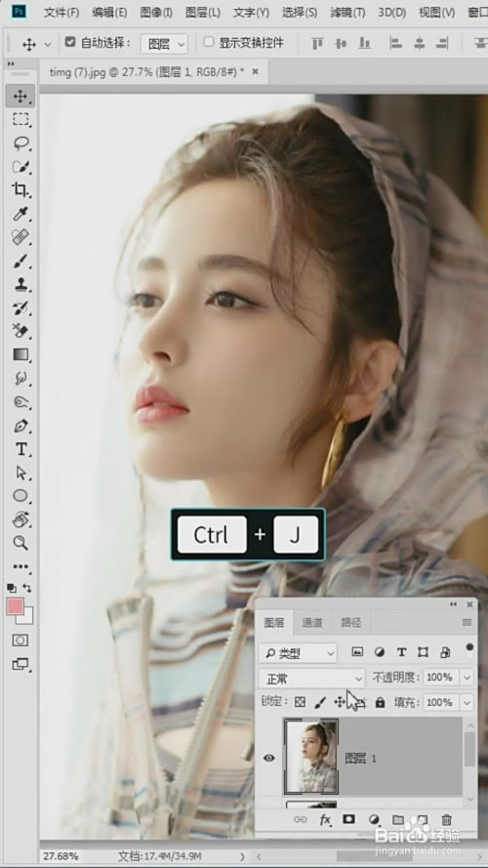Screen dimensions: 488x868
Task: Select the Brush tool
Action: pos(20,261)
